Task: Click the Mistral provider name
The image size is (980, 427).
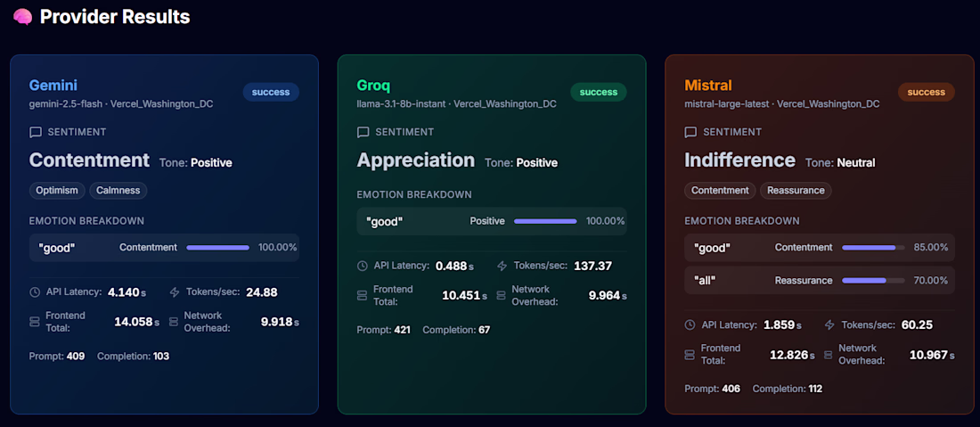Action: (x=707, y=85)
